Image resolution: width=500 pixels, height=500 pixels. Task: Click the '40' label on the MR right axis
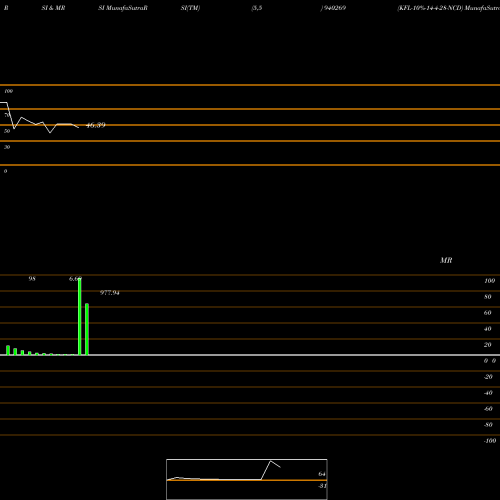(488, 329)
